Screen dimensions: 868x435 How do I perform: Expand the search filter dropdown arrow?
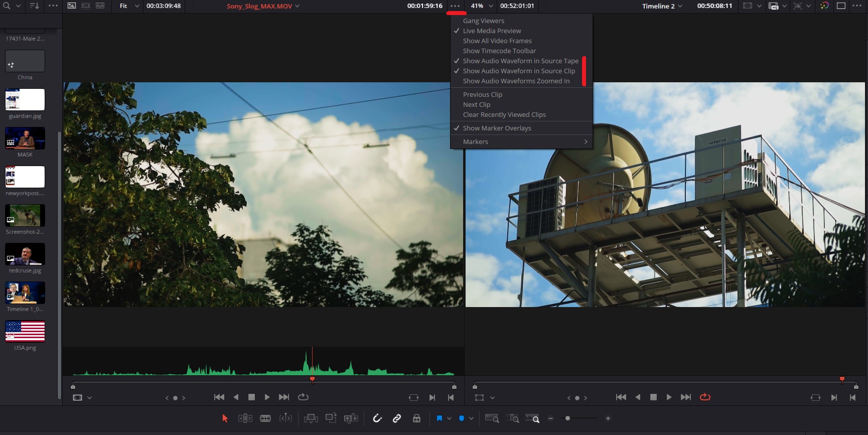tap(19, 6)
